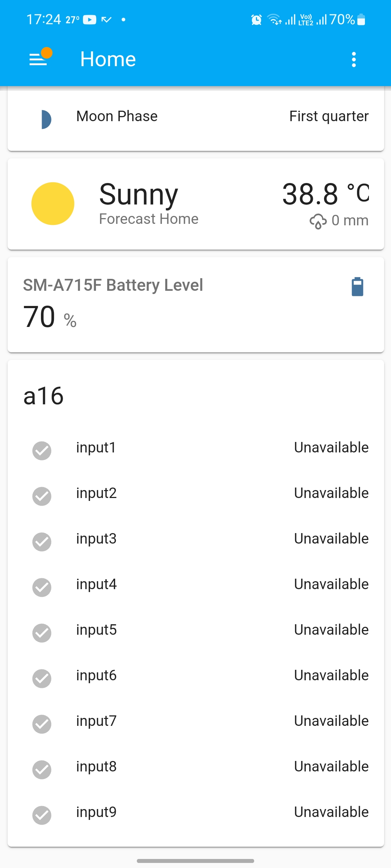Tap the Moon Phase half-moon icon

click(46, 119)
